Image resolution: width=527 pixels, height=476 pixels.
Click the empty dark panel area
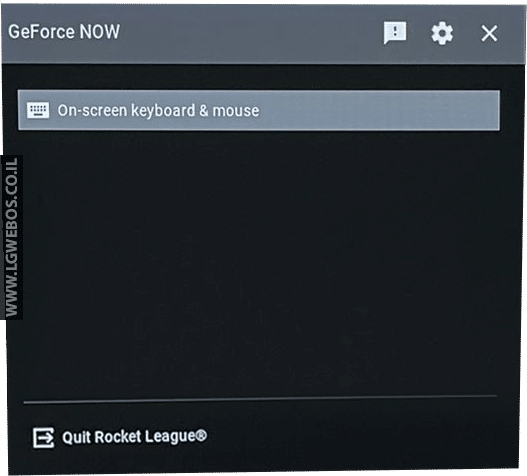259,262
